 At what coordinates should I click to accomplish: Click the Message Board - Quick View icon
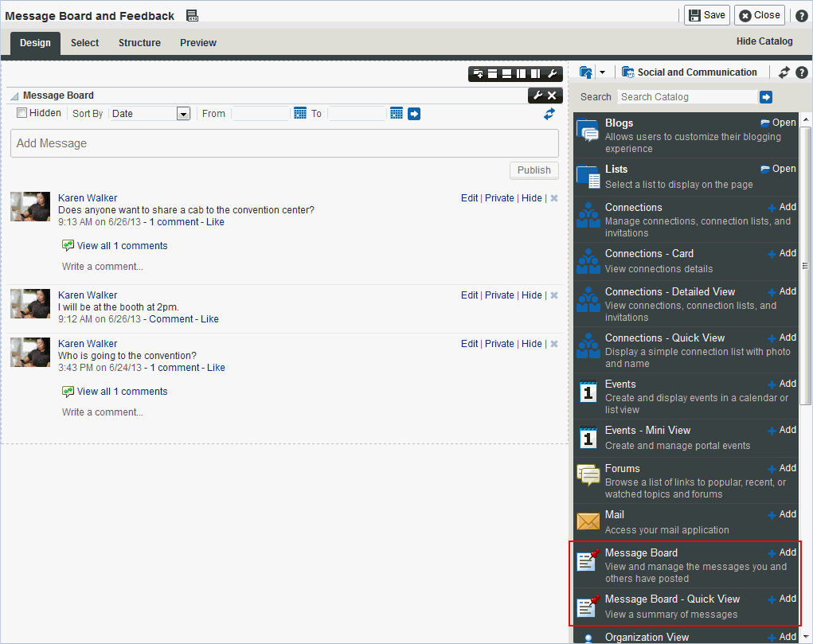588,606
